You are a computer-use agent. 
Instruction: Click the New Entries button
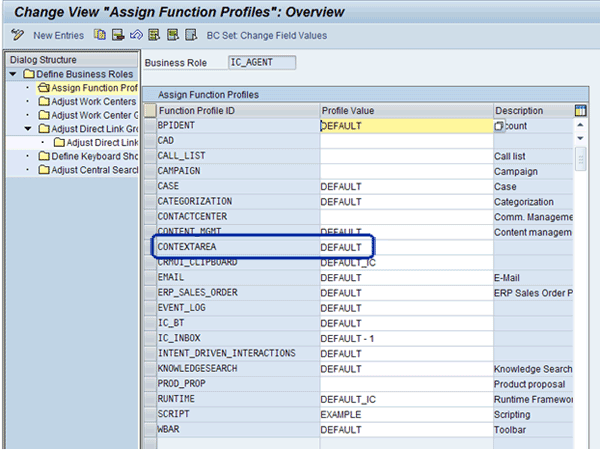point(59,36)
